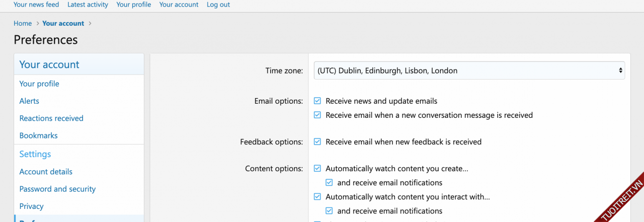
Task: Open Your profile in top navigation
Action: pos(133,5)
